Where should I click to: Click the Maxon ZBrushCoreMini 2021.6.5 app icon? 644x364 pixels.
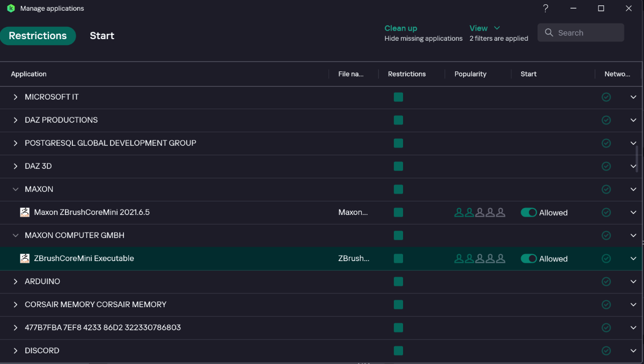pyautogui.click(x=25, y=212)
